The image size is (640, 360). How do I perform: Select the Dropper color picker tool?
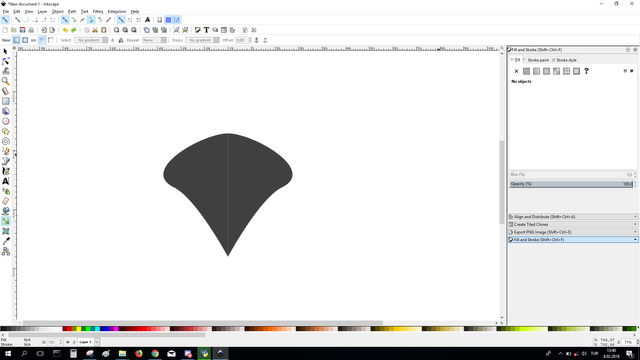5,241
